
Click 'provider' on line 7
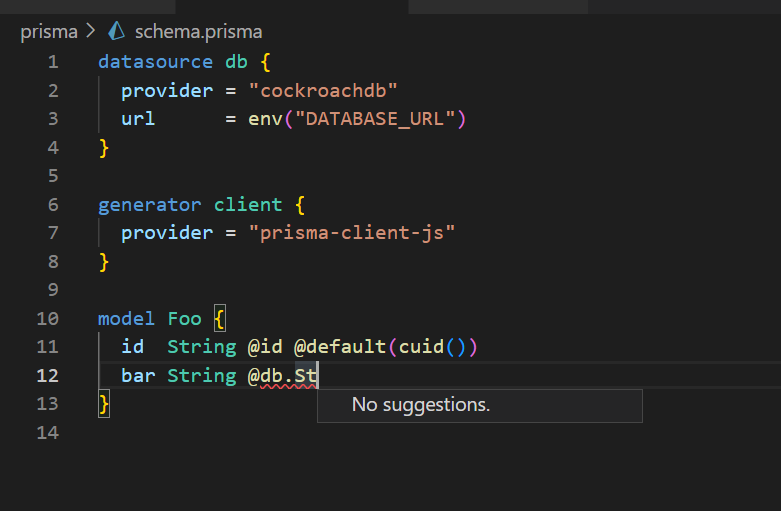(167, 233)
